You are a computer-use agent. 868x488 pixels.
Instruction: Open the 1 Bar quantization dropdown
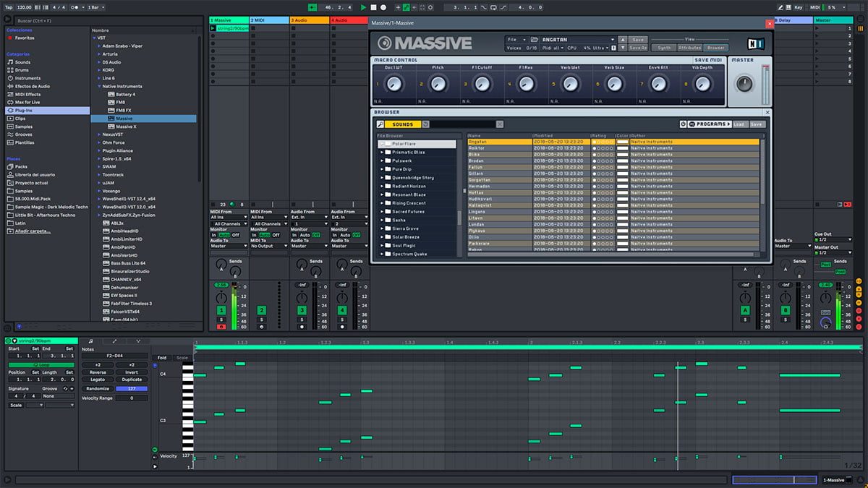96,7
